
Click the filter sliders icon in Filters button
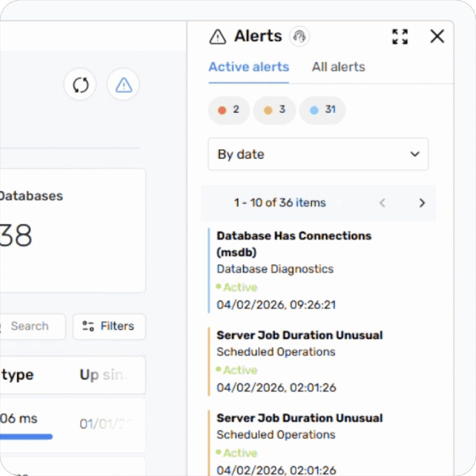[88, 326]
